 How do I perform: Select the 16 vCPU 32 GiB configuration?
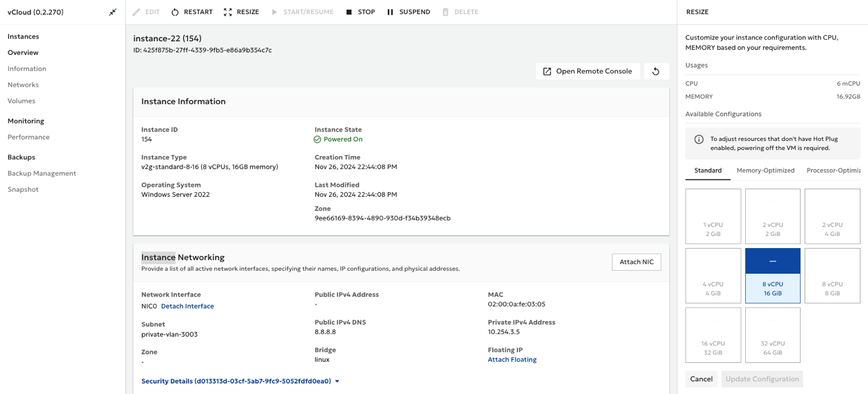713,335
